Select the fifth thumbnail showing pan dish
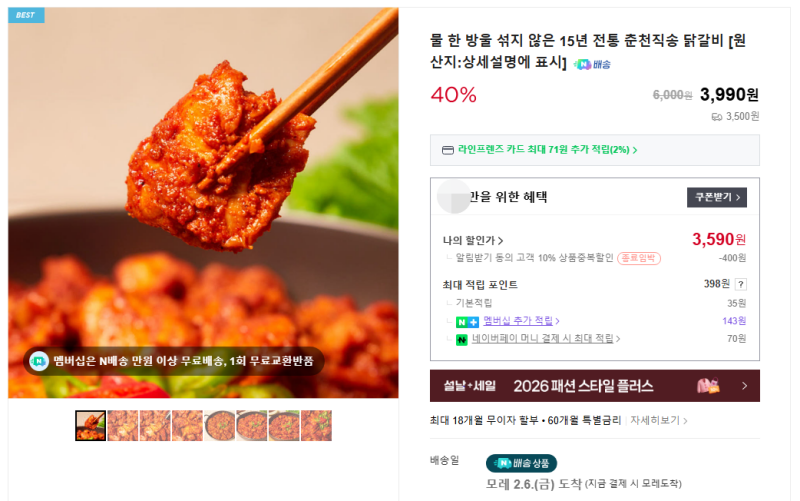 [x=219, y=425]
